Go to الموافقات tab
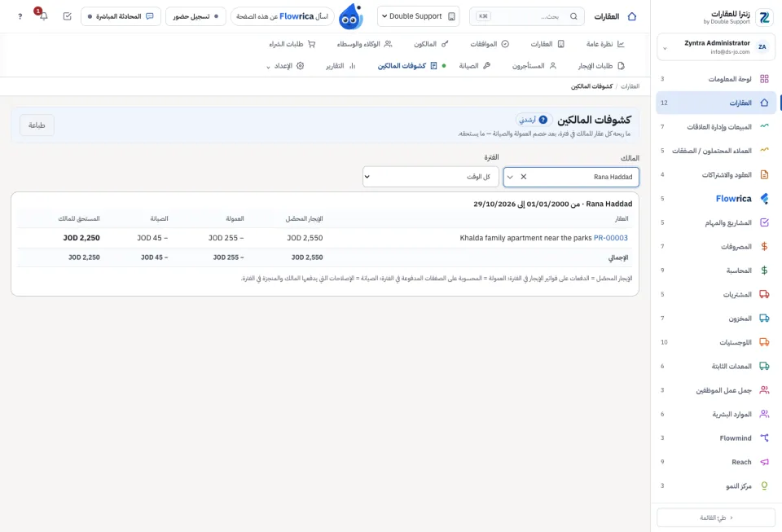Image resolution: width=782 pixels, height=532 pixels. point(490,44)
